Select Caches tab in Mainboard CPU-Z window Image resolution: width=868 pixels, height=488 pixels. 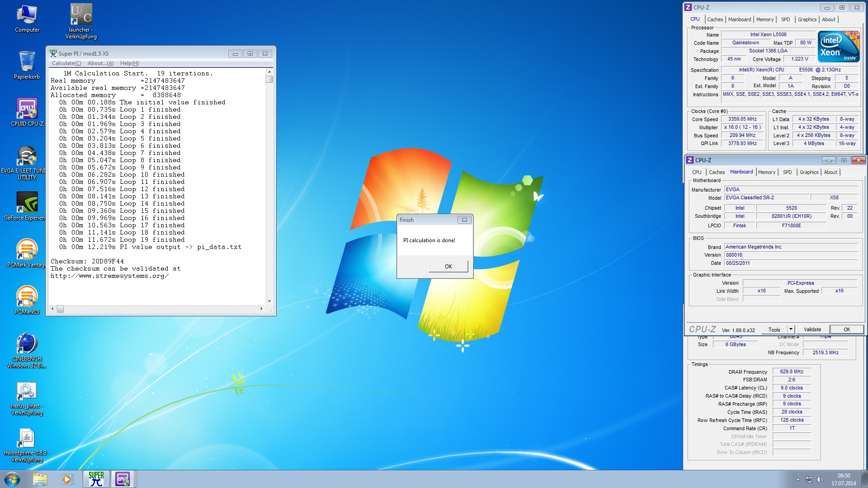[717, 172]
